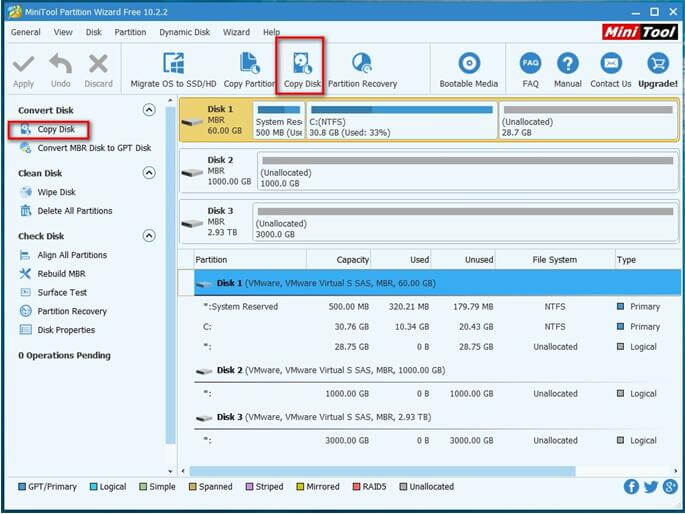This screenshot has height=514, width=685.
Task: Sort by the Capacity column header
Action: pyautogui.click(x=339, y=260)
